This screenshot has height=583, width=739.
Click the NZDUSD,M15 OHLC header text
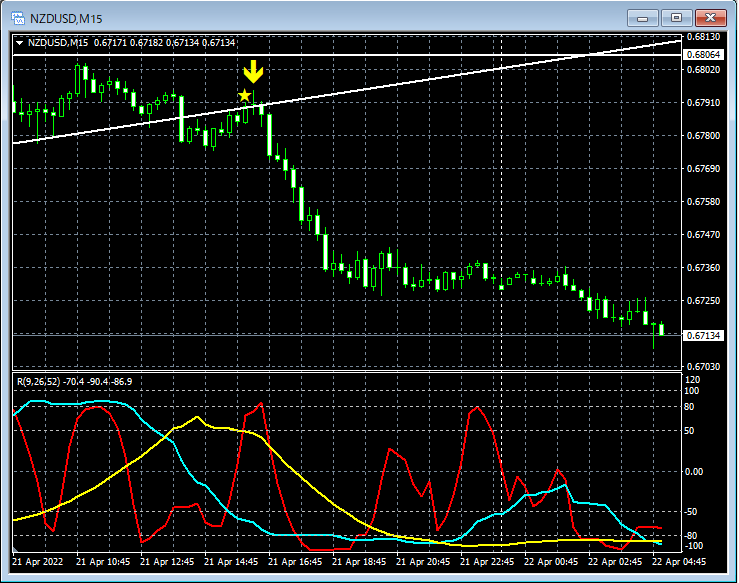(x=131, y=43)
